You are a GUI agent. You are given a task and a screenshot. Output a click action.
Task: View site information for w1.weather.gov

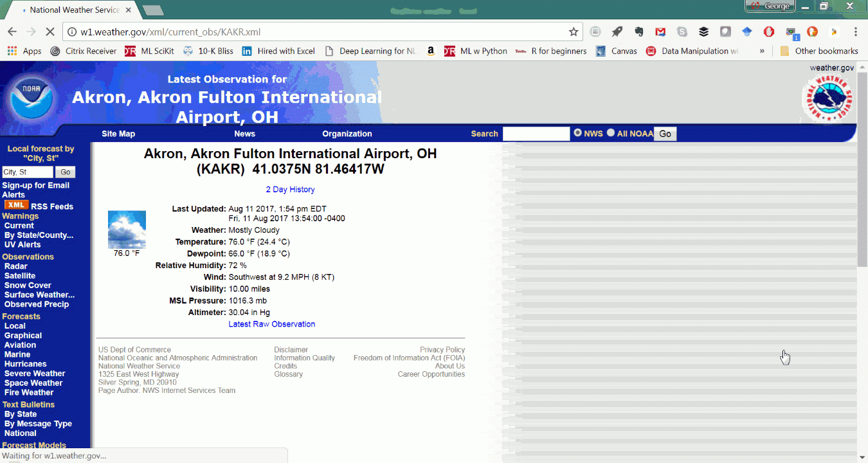(71, 32)
